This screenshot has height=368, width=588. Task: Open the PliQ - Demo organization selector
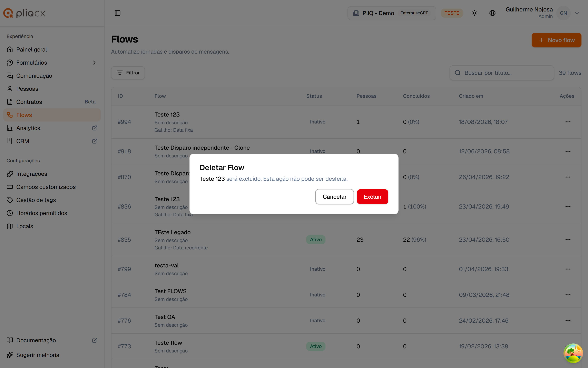pyautogui.click(x=391, y=13)
